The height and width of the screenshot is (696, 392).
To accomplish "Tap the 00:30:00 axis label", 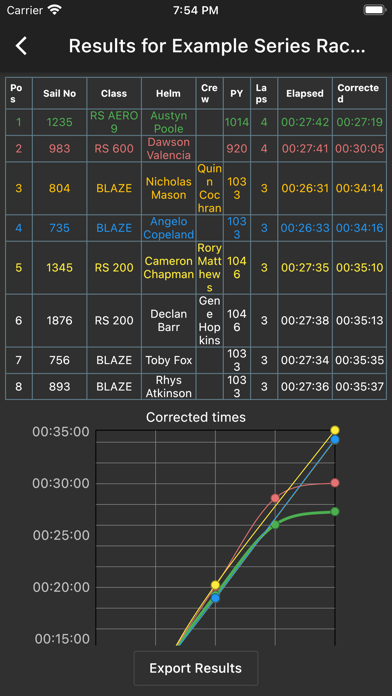I will click(61, 483).
